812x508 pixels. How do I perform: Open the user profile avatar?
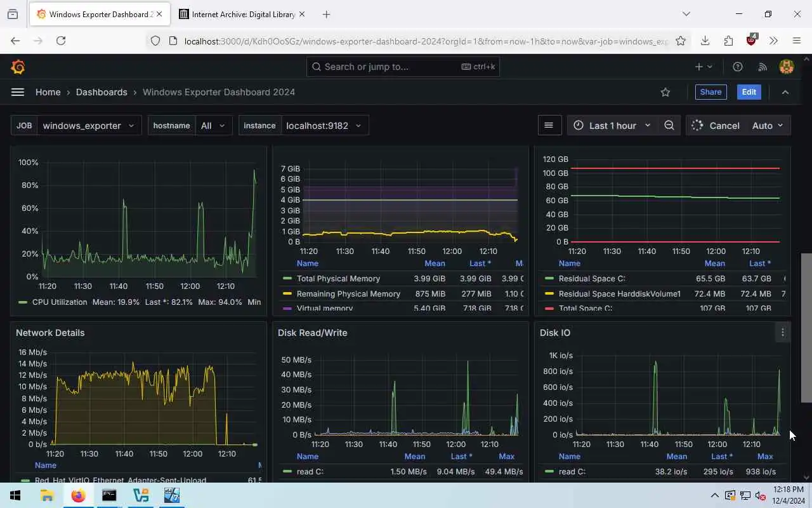coord(787,67)
